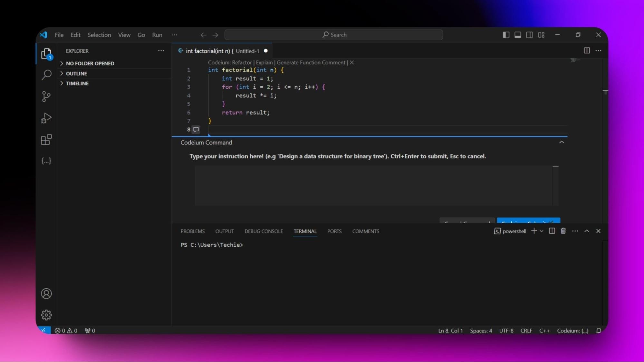Create a new terminal with plus icon
Viewport: 644px width, 362px height.
coord(534,231)
